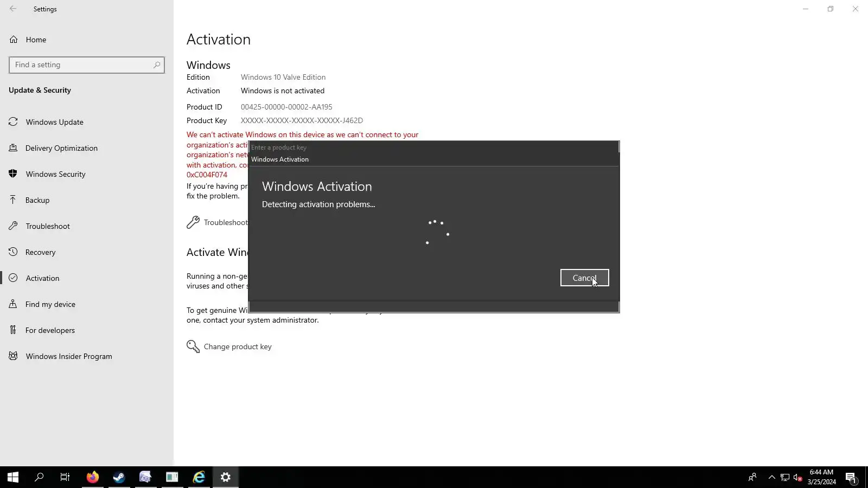Image resolution: width=868 pixels, height=488 pixels.
Task: Click the Windows 10 Valve Edition text
Action: 283,78
